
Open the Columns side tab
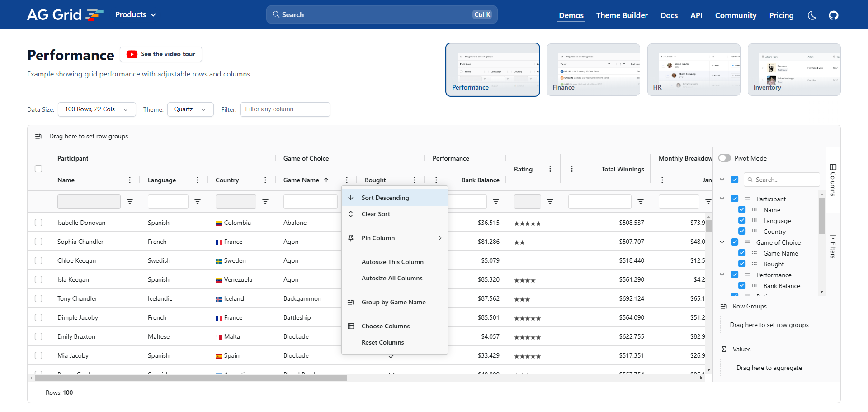tap(833, 180)
